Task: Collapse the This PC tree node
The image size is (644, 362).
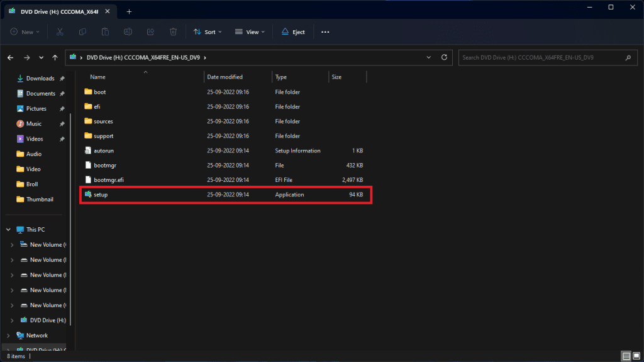Action: pyautogui.click(x=8, y=230)
